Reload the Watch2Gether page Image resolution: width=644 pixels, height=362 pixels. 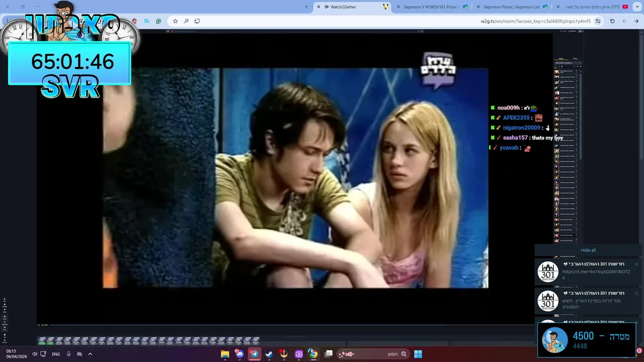[612, 21]
